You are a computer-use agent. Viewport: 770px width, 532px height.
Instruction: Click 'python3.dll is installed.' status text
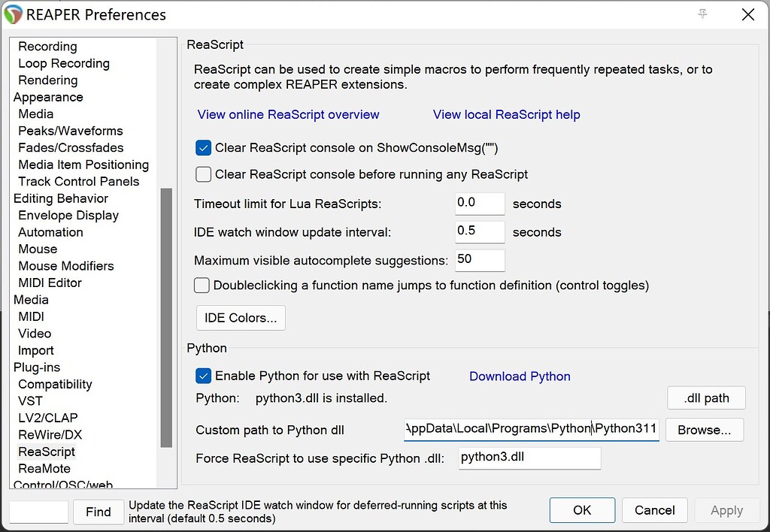coord(321,398)
